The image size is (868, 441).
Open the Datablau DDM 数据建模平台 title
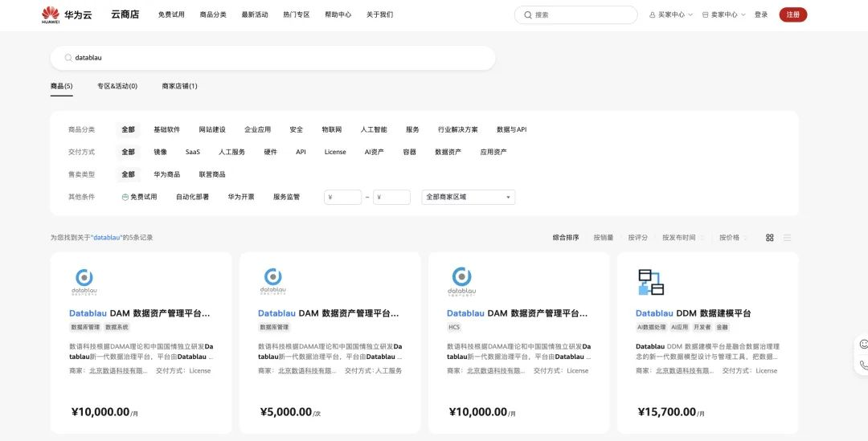[693, 313]
